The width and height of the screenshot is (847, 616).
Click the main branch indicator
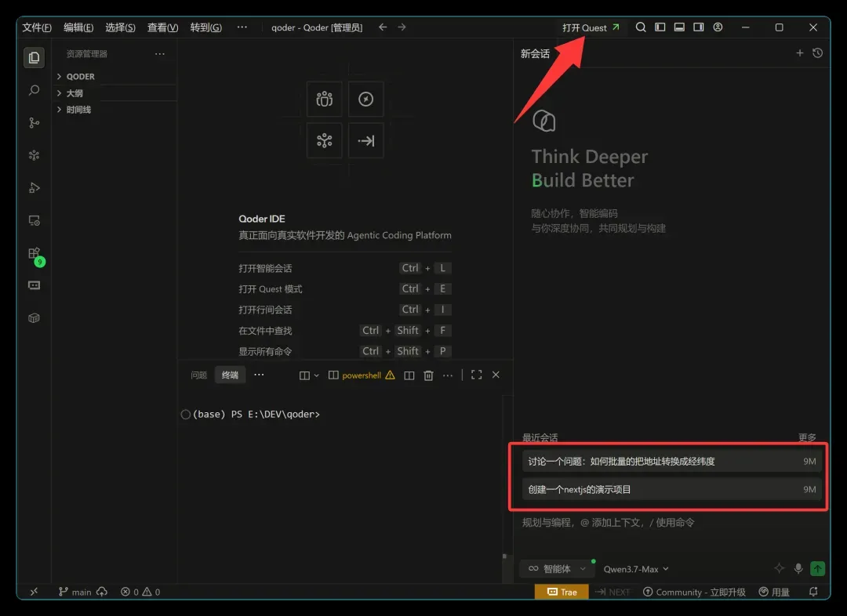click(75, 592)
